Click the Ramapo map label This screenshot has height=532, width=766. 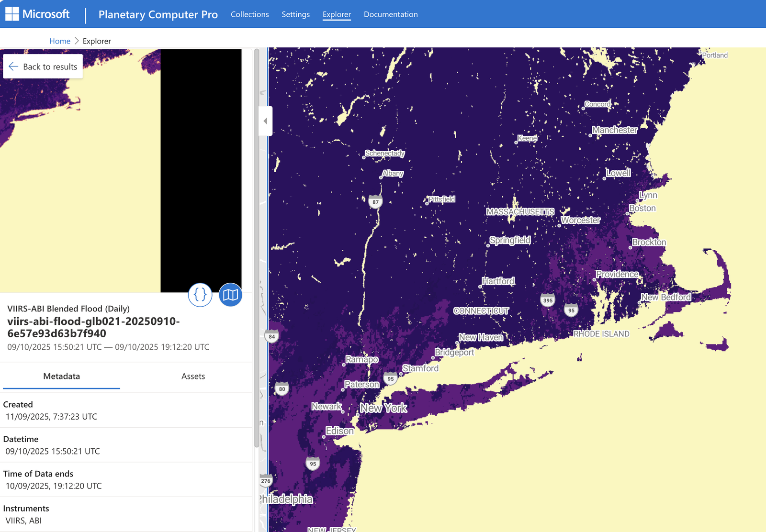click(361, 359)
